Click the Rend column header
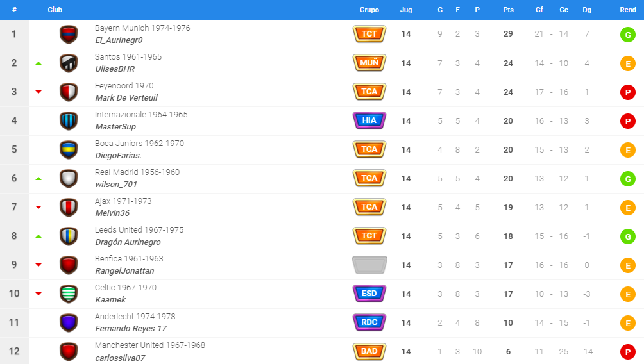 tap(627, 10)
